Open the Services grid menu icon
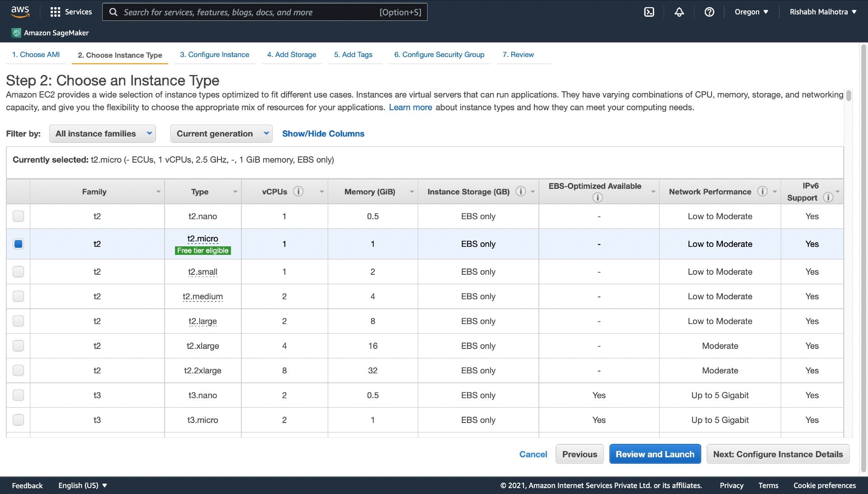 [55, 12]
